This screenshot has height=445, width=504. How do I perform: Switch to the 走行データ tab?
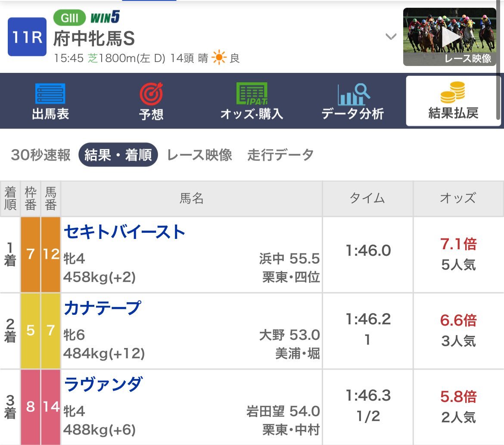tap(280, 155)
